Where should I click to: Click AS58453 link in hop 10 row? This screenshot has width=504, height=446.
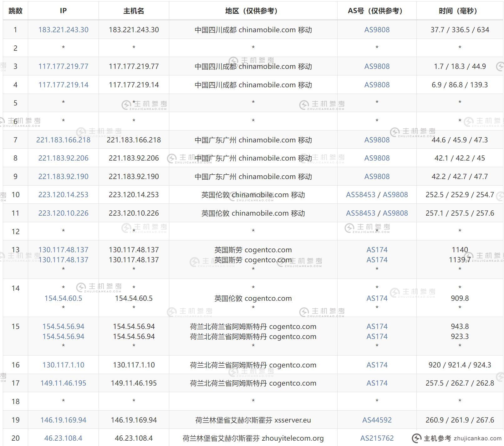coord(360,195)
